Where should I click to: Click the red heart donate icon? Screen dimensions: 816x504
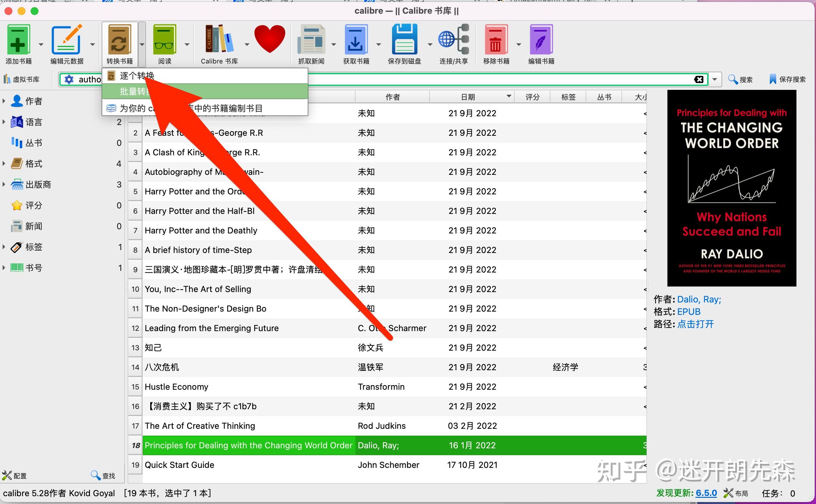tap(270, 38)
